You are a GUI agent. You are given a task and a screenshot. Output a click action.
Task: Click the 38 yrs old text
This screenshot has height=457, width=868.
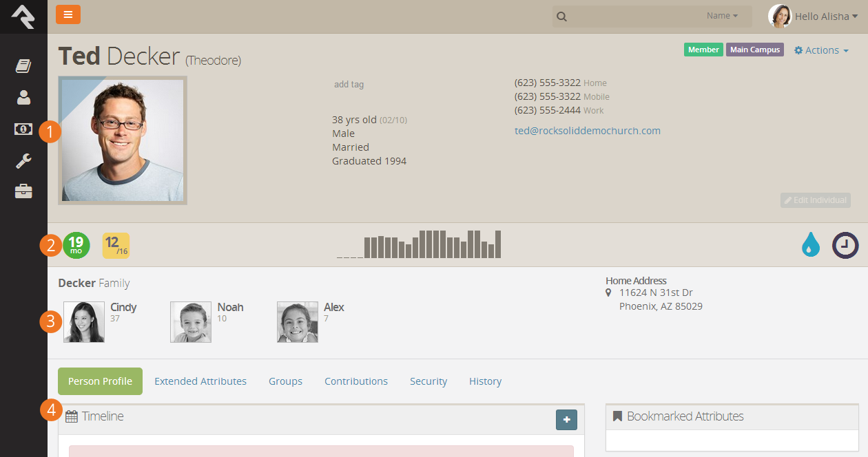[x=354, y=120]
